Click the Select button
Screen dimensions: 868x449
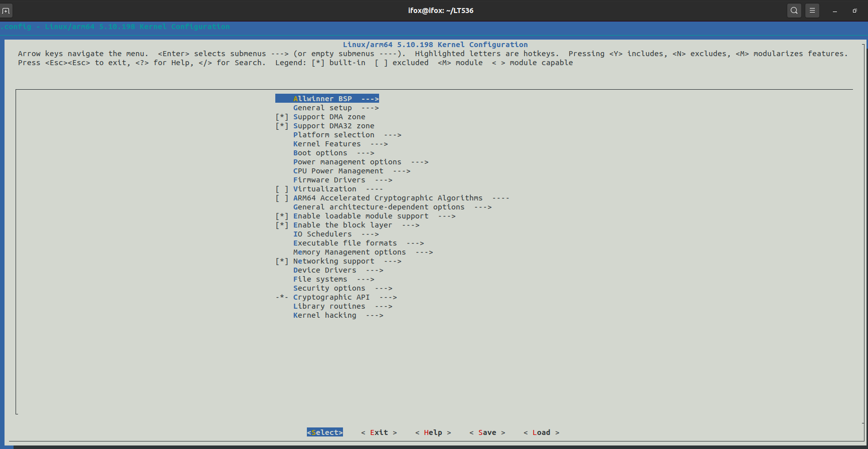coord(325,432)
